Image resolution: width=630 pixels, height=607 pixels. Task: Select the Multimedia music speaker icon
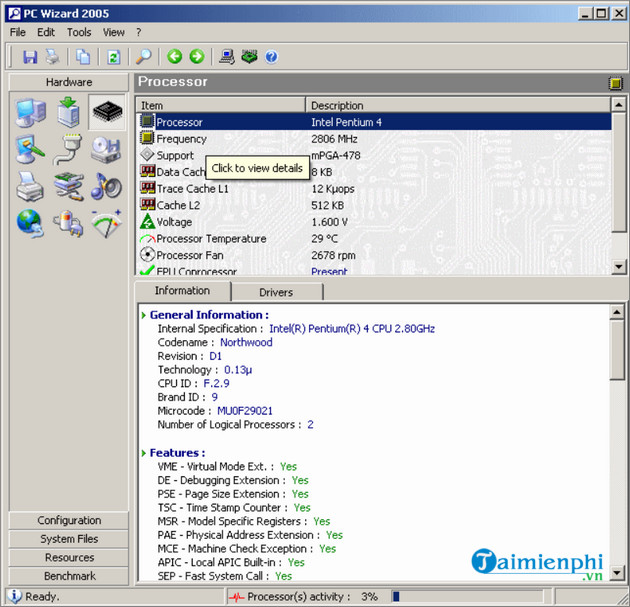coord(106,186)
